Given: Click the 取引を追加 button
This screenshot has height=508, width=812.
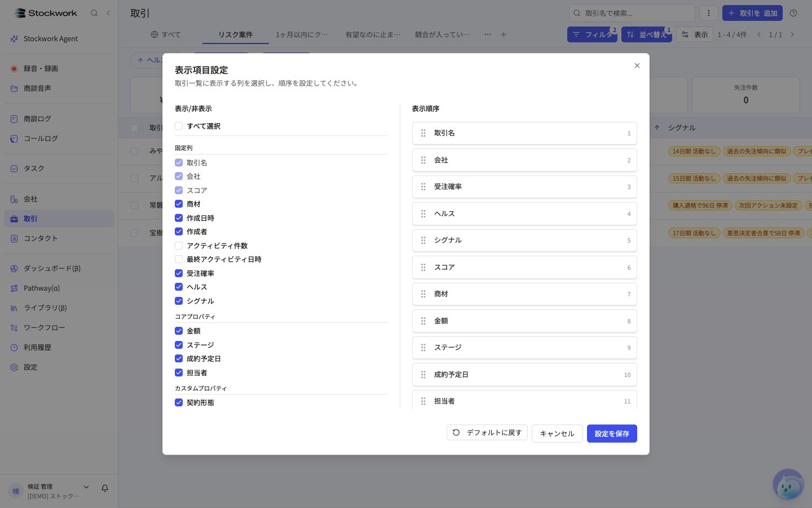Looking at the screenshot, I should 752,13.
